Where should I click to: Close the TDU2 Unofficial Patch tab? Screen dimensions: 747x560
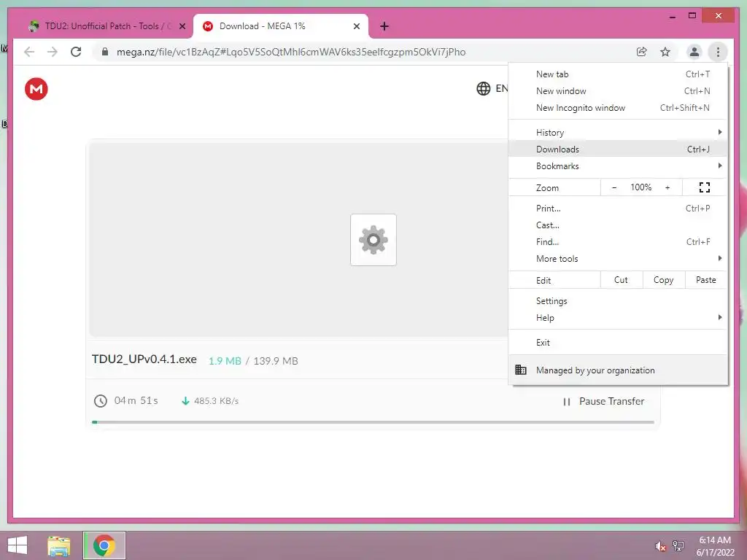coord(182,26)
